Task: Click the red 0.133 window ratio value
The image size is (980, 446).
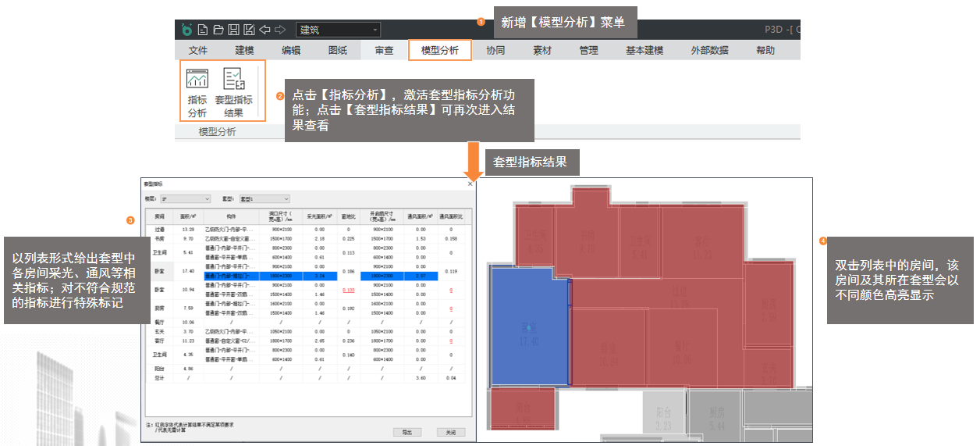Action: 349,290
